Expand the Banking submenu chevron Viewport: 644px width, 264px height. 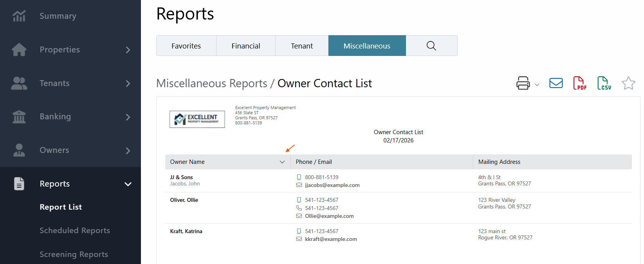(128, 117)
